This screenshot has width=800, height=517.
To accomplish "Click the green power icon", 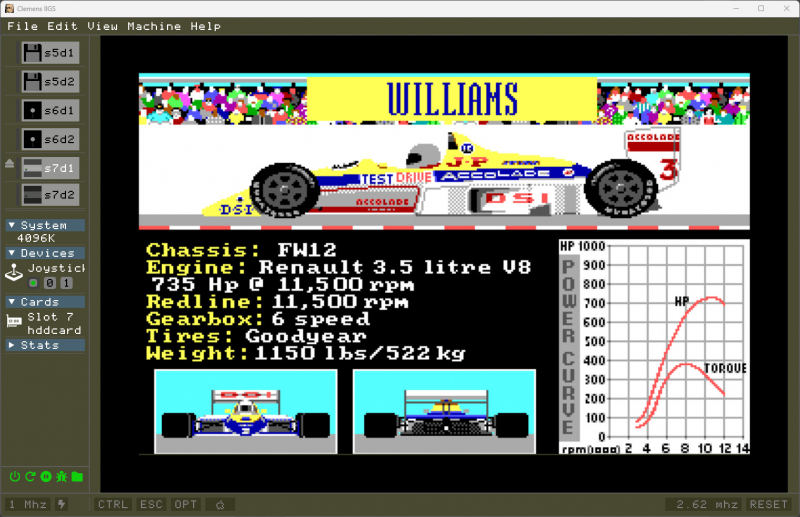I will pyautogui.click(x=14, y=476).
